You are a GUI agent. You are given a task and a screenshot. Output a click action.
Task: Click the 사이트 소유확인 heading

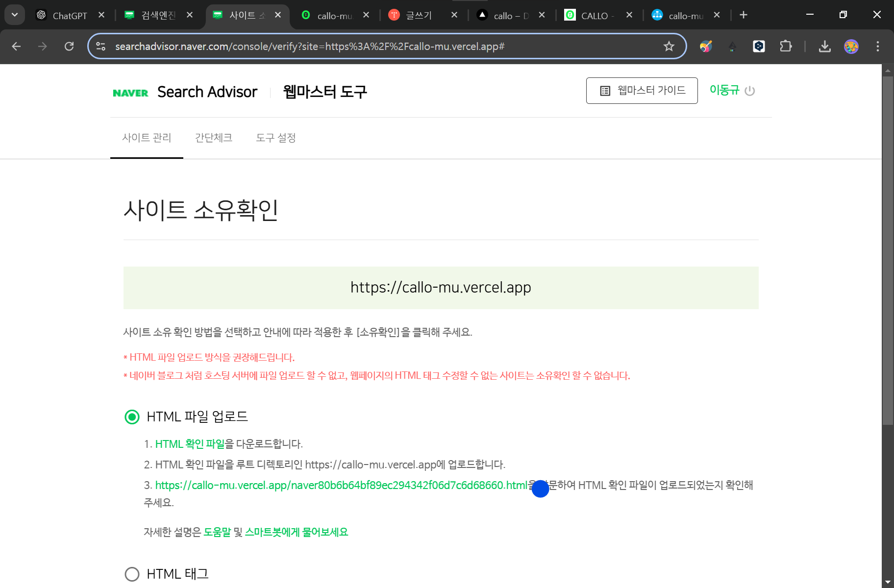coord(200,210)
